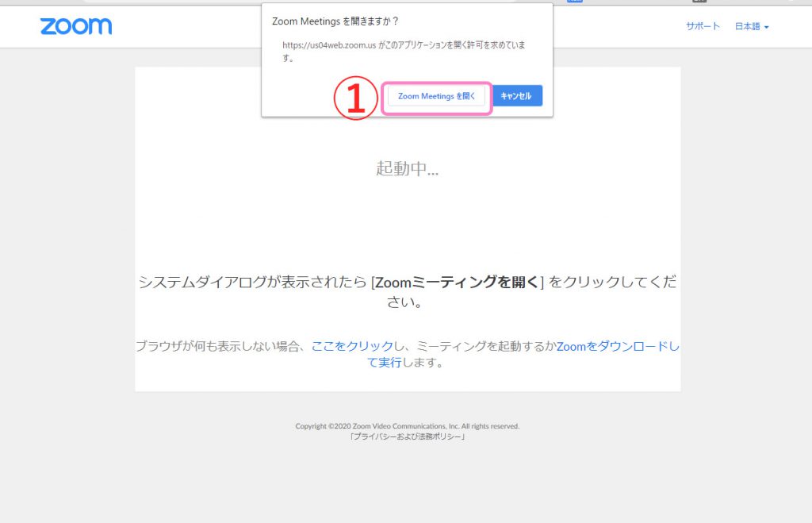
Task: Open the サポート support link
Action: coord(703,26)
